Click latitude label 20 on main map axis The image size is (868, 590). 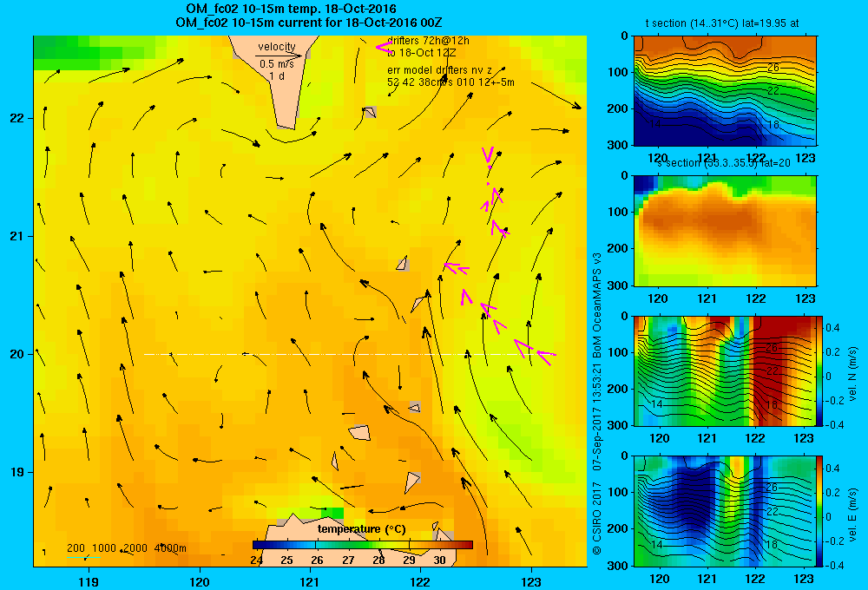click(x=16, y=354)
